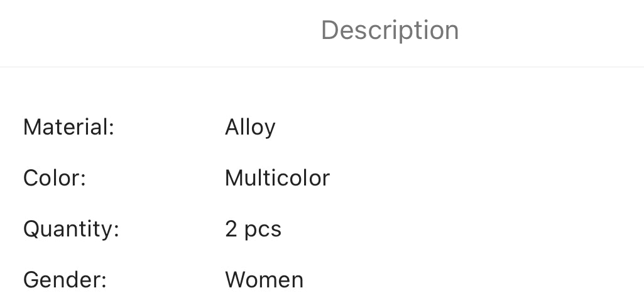Click the Gender label
The height and width of the screenshot is (305, 644).
point(65,279)
